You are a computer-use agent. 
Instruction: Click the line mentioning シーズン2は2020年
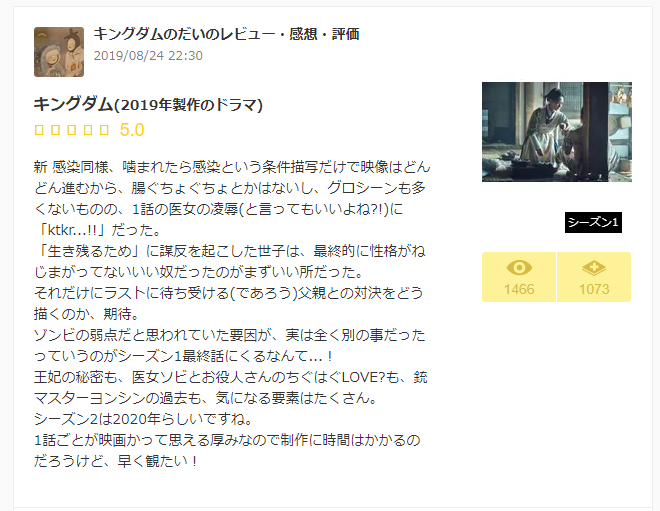click(x=144, y=419)
